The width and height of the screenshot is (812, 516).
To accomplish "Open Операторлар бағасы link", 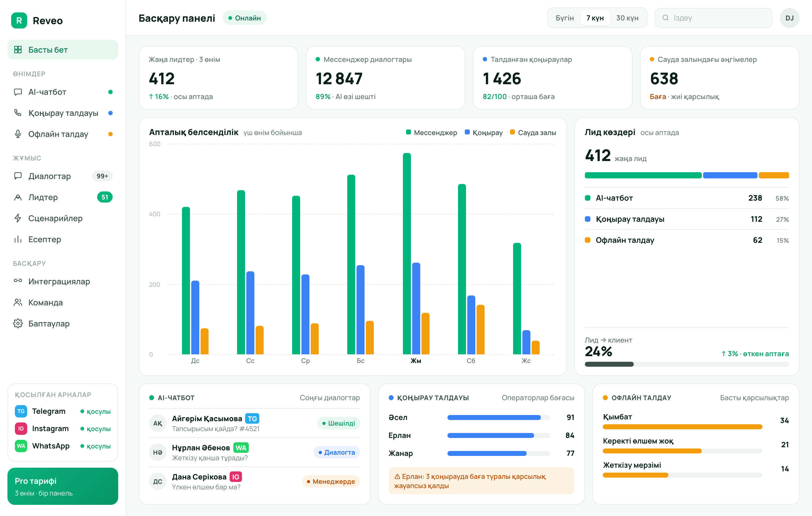I will [x=538, y=398].
